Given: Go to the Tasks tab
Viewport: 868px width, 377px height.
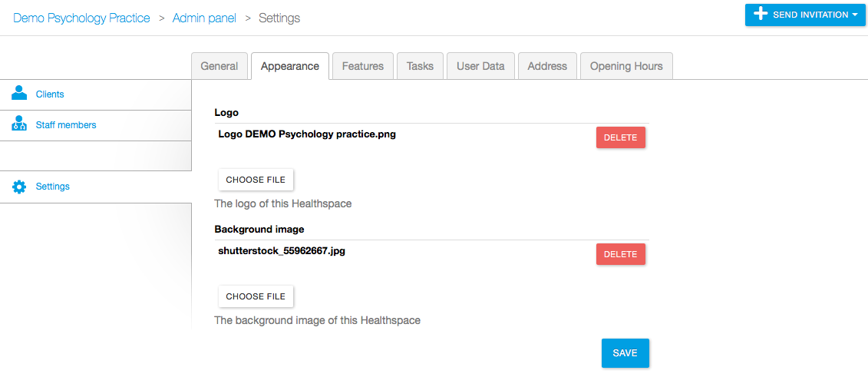Looking at the screenshot, I should pos(420,66).
